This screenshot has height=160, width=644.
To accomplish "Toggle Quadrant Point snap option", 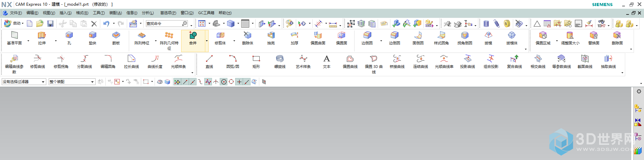I will pos(231,82).
